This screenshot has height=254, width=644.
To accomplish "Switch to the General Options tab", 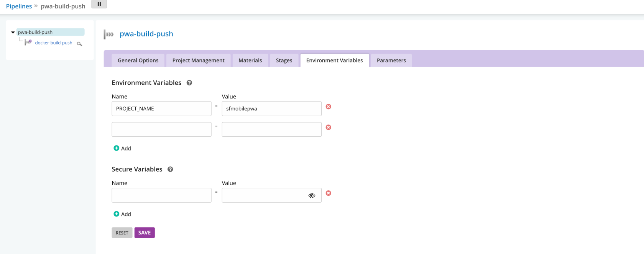I will tap(138, 61).
